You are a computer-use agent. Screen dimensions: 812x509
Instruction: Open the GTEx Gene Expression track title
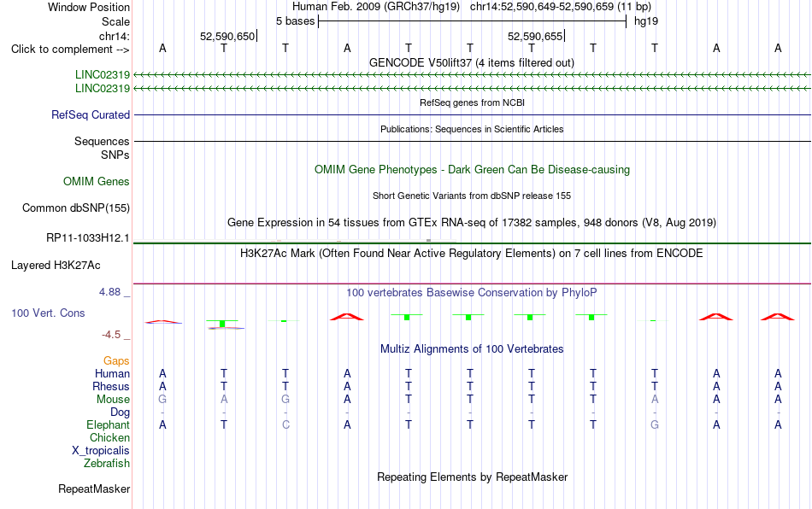tap(472, 222)
